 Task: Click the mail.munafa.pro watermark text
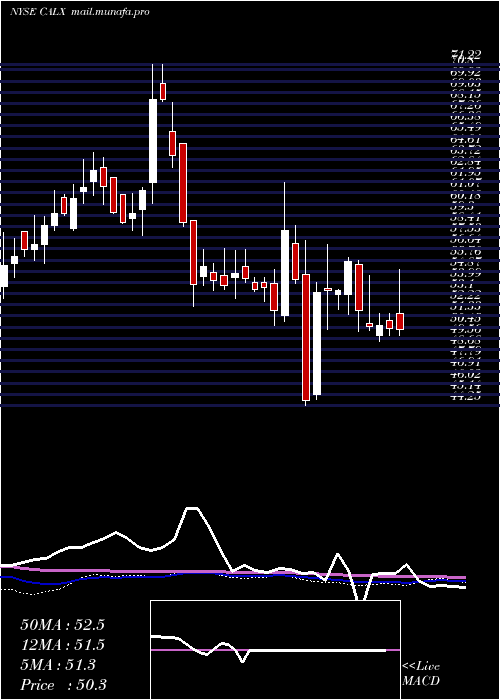pyautogui.click(x=110, y=12)
